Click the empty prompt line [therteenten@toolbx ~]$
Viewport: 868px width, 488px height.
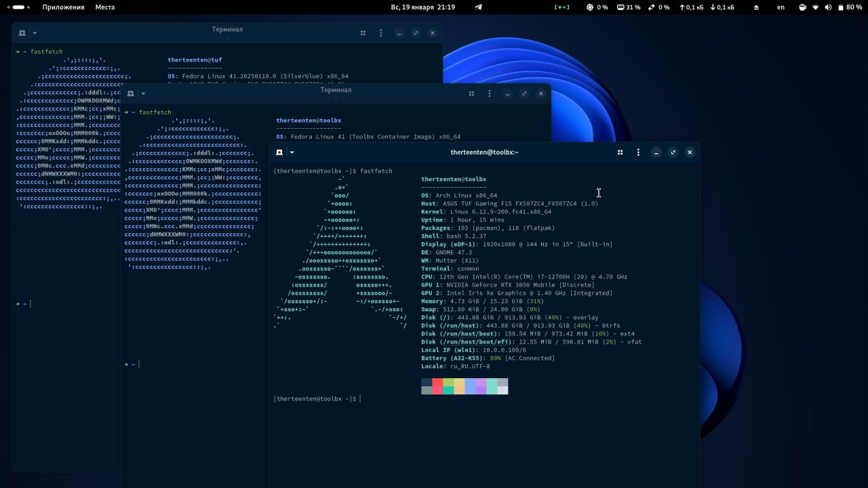point(317,399)
